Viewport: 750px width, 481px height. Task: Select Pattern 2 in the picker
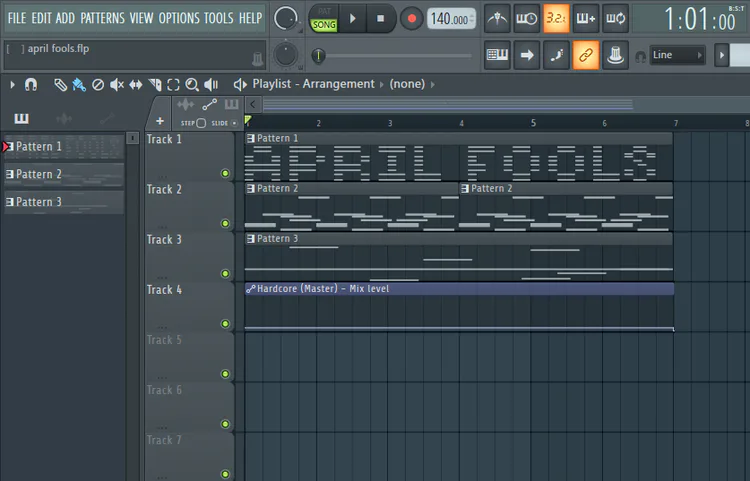pyautogui.click(x=63, y=174)
